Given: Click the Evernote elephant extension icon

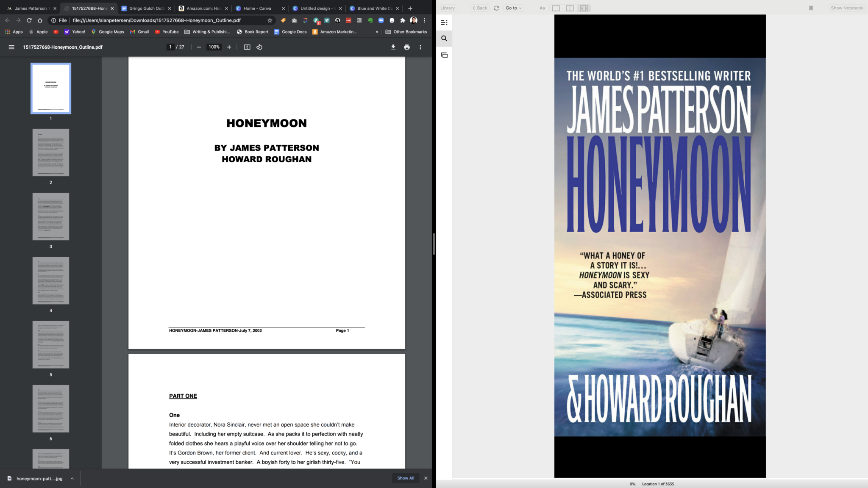Looking at the screenshot, I should tap(370, 20).
